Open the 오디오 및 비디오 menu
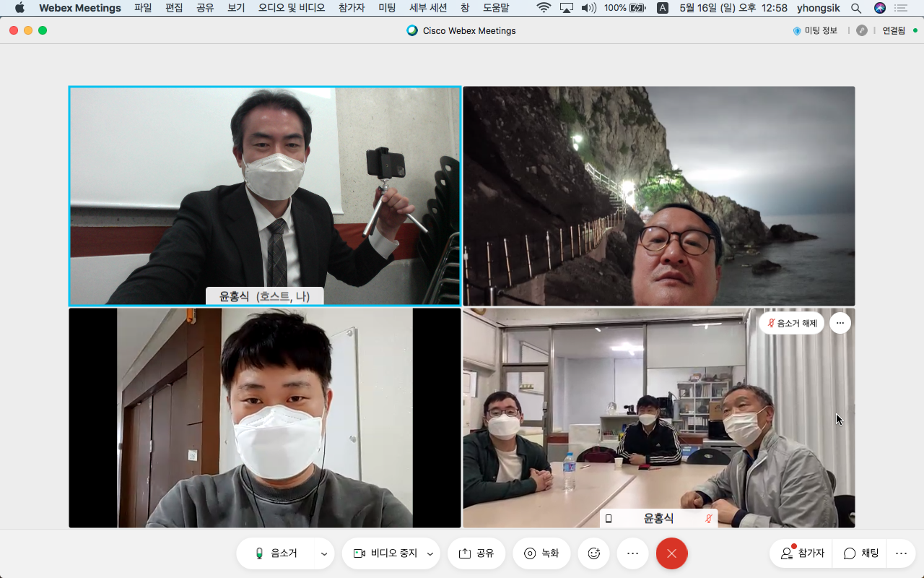Screen dimensions: 924x578 [292, 8]
